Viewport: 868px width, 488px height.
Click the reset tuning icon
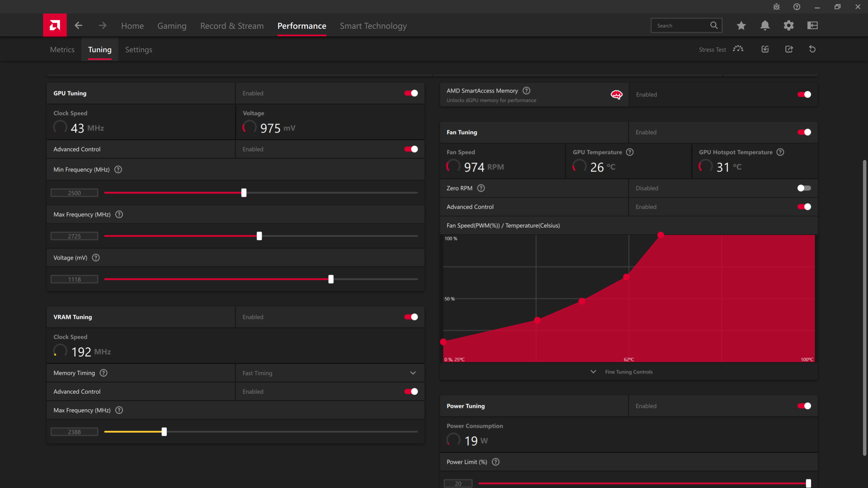(x=812, y=49)
